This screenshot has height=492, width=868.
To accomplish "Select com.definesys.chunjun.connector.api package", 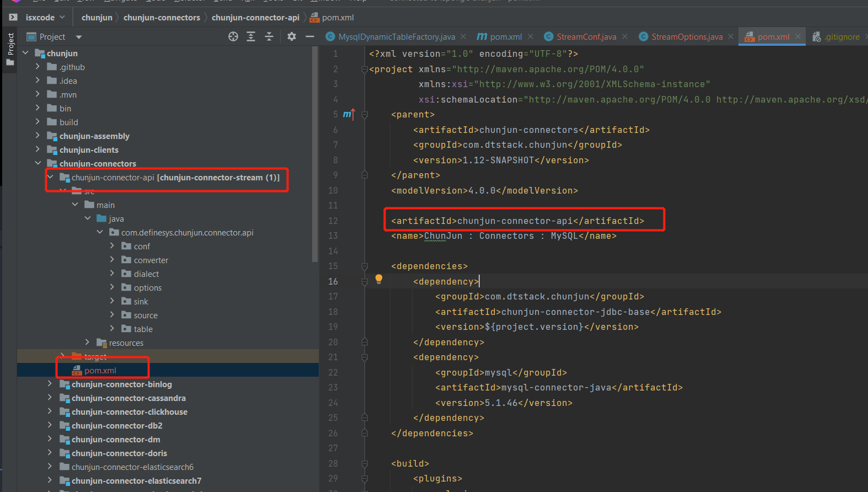I will coord(187,233).
